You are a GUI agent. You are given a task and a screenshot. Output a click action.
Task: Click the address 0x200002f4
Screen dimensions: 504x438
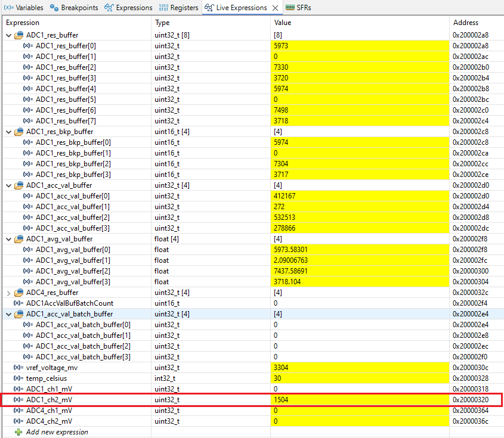coord(470,303)
